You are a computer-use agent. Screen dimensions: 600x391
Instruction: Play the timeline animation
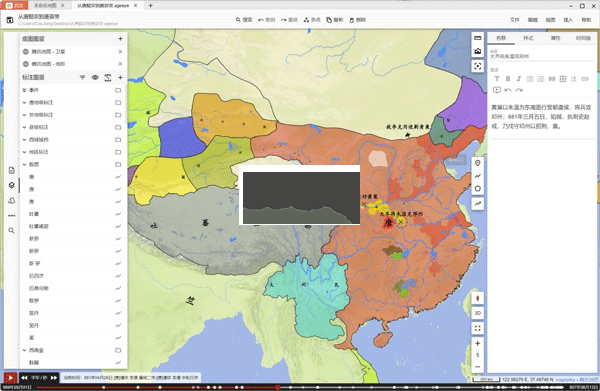(x=10, y=378)
